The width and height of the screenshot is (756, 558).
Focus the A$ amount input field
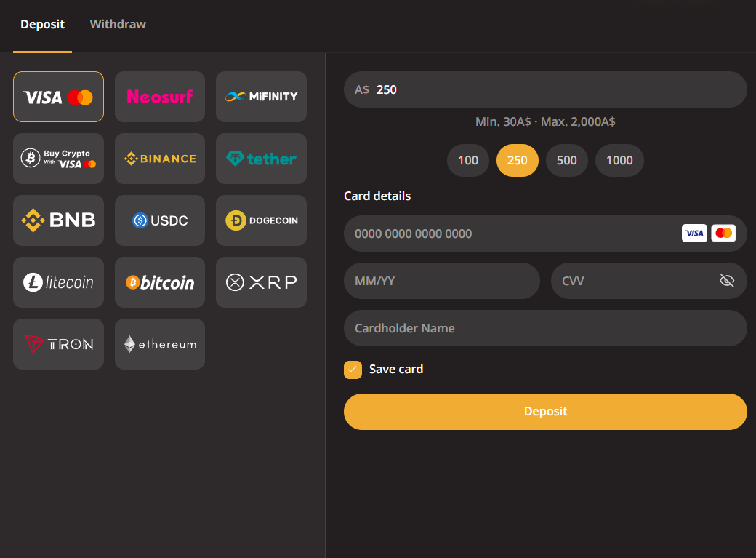coord(545,89)
